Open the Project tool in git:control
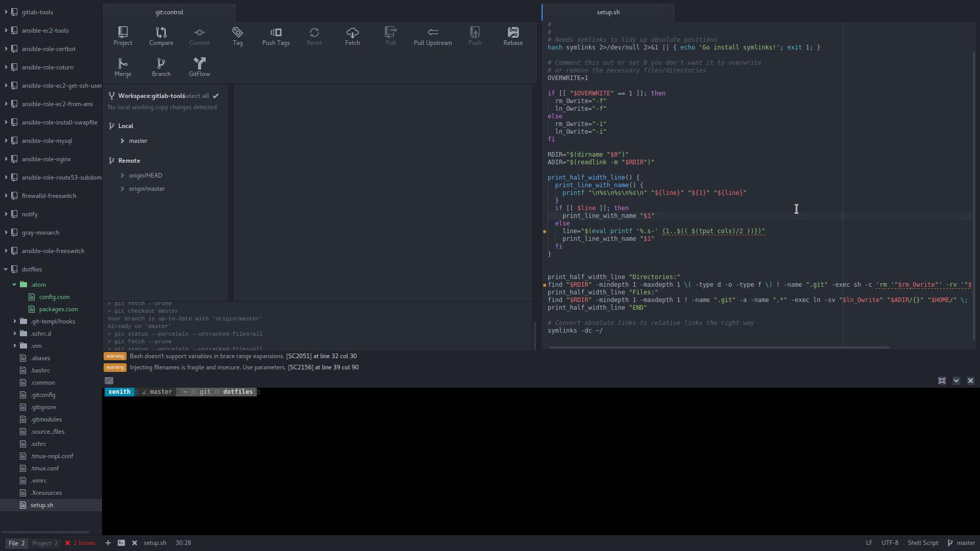This screenshot has height=551, width=980. click(122, 36)
